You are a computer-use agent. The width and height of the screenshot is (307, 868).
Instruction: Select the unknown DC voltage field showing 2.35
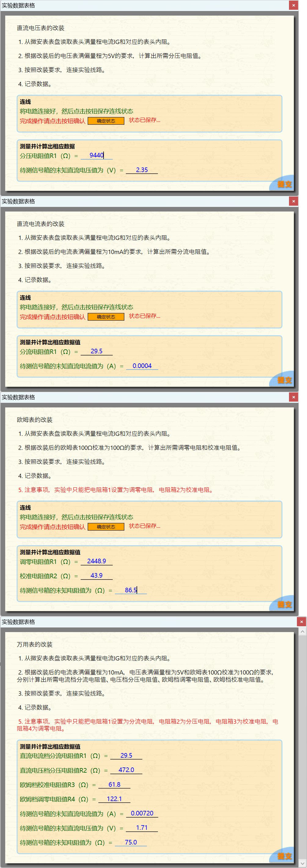142,170
